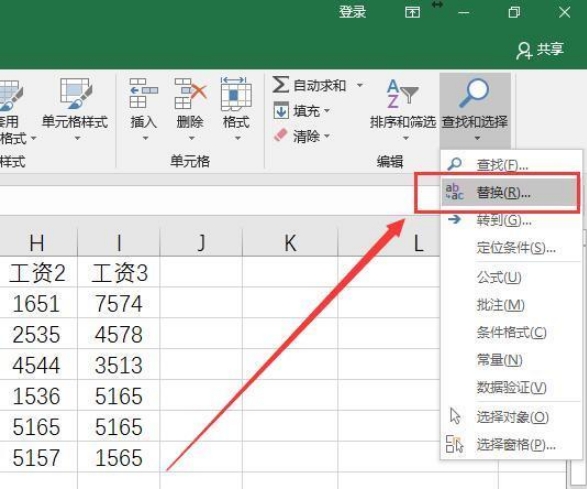The height and width of the screenshot is (490, 587).
Task: Choose 转到(G)... from the menu
Action: point(511,220)
